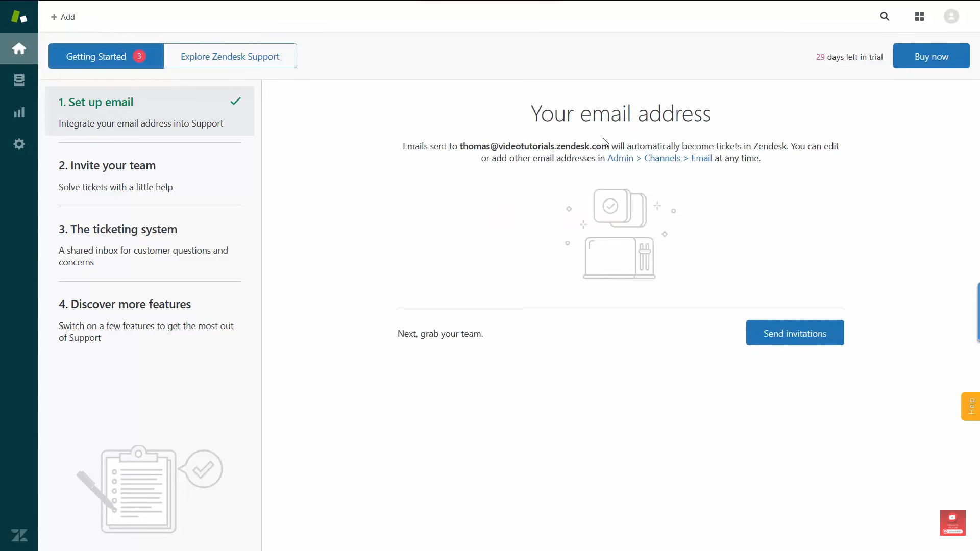Select step 3 The ticketing system
980x551 pixels.
[x=150, y=245]
